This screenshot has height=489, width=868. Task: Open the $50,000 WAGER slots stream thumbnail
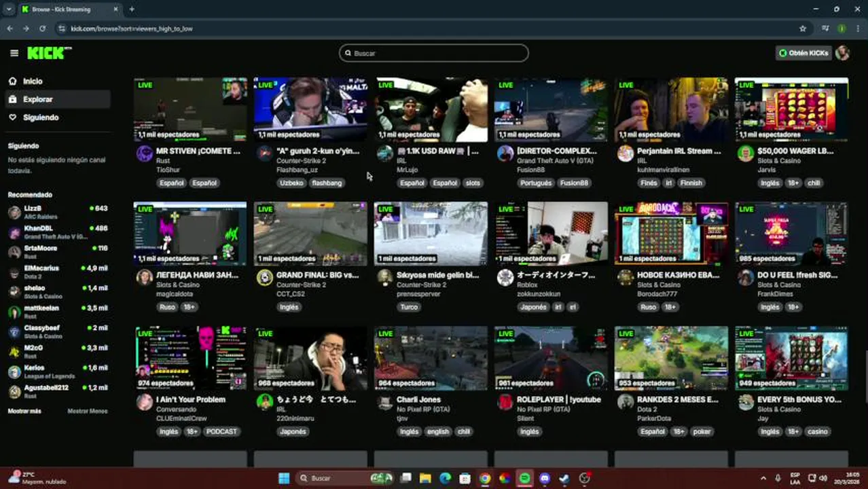[x=791, y=109]
